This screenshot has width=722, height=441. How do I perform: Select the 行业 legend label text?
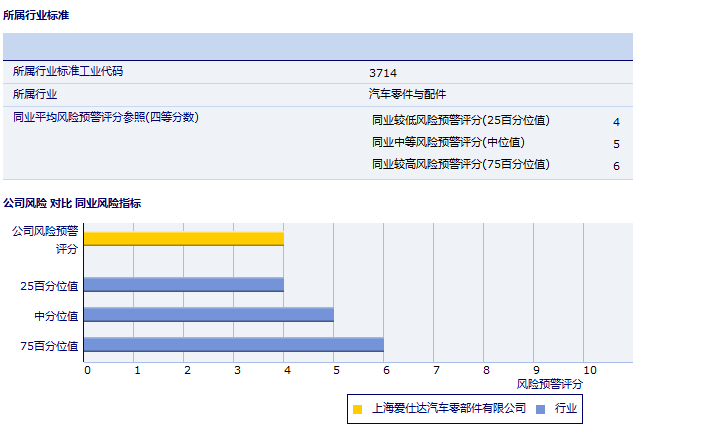coord(566,408)
